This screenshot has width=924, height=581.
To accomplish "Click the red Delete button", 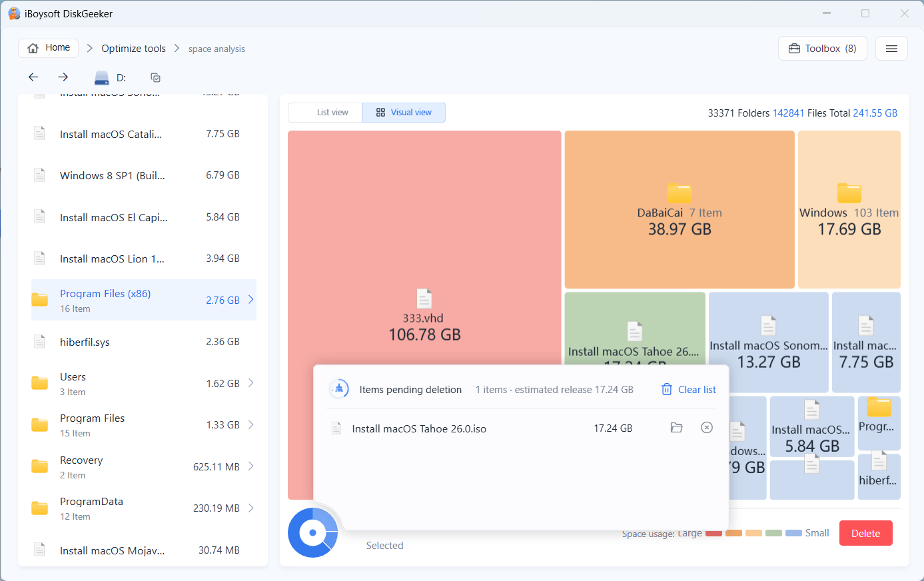I will coord(865,533).
